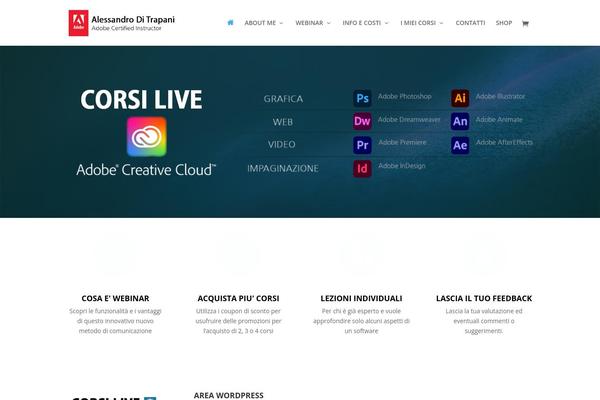Open the I MIEI CORSI menu item
Image resolution: width=600 pixels, height=400 pixels.
pyautogui.click(x=418, y=23)
